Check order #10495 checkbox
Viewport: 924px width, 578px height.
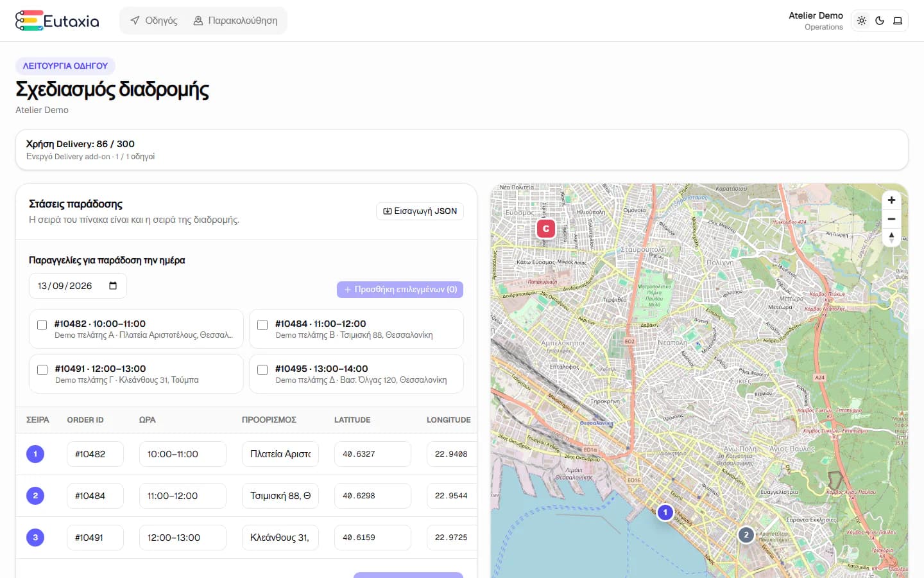pyautogui.click(x=262, y=370)
